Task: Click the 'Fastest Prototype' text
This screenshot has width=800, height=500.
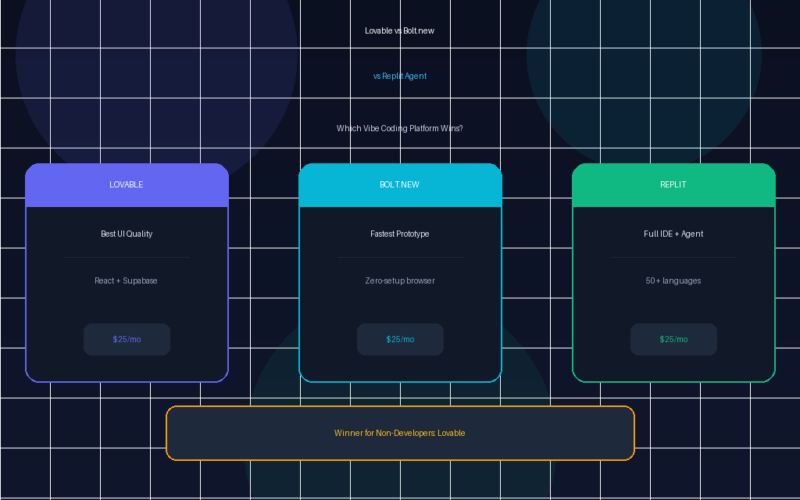Action: (x=399, y=234)
